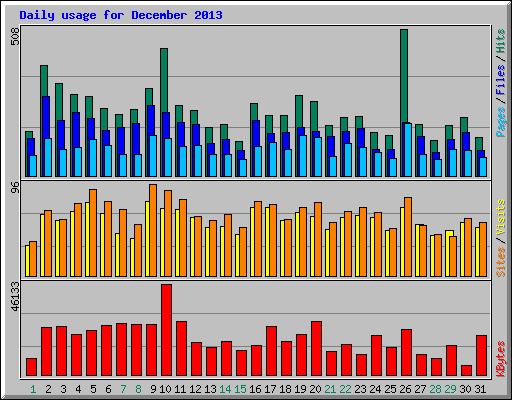
Task: Click day label '19' on the x-axis
Action: pos(300,389)
